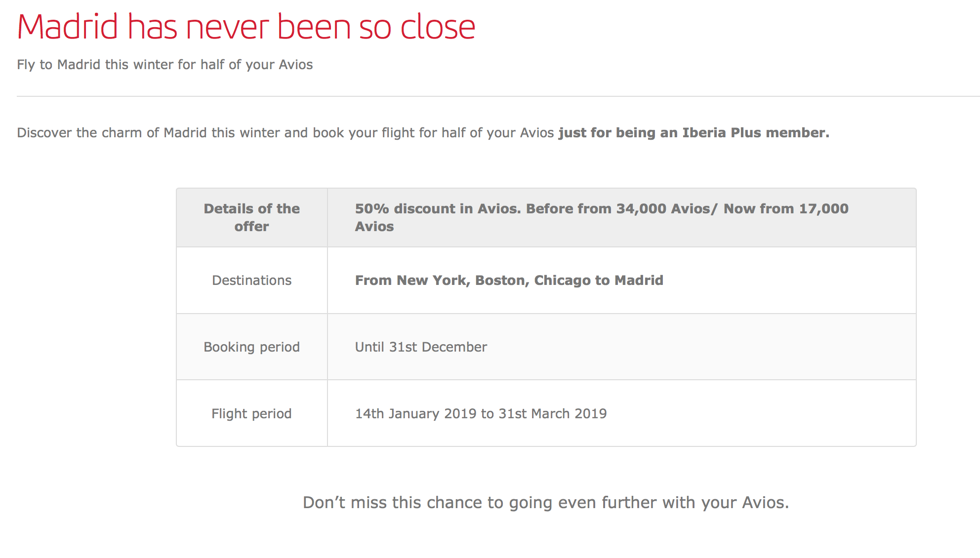
Task: Click the 'Madrid has never been so close' heading
Action: [246, 27]
